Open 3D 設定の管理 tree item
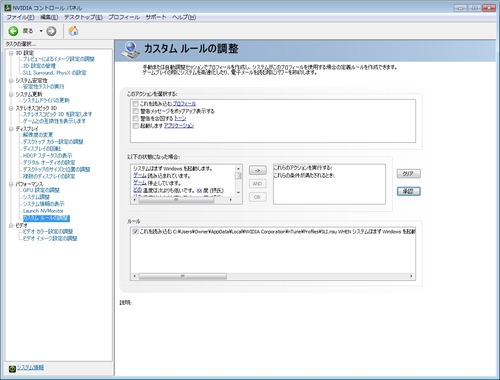 coord(39,66)
